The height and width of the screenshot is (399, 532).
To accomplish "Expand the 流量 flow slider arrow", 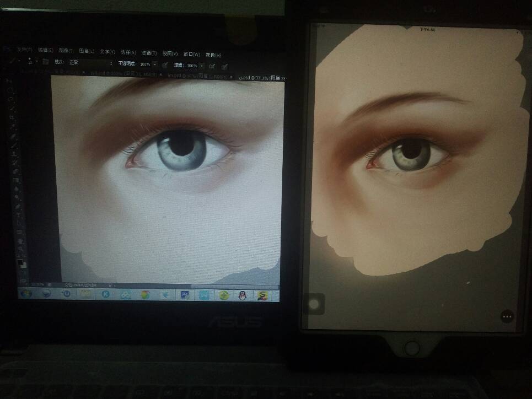I will pyautogui.click(x=202, y=66).
